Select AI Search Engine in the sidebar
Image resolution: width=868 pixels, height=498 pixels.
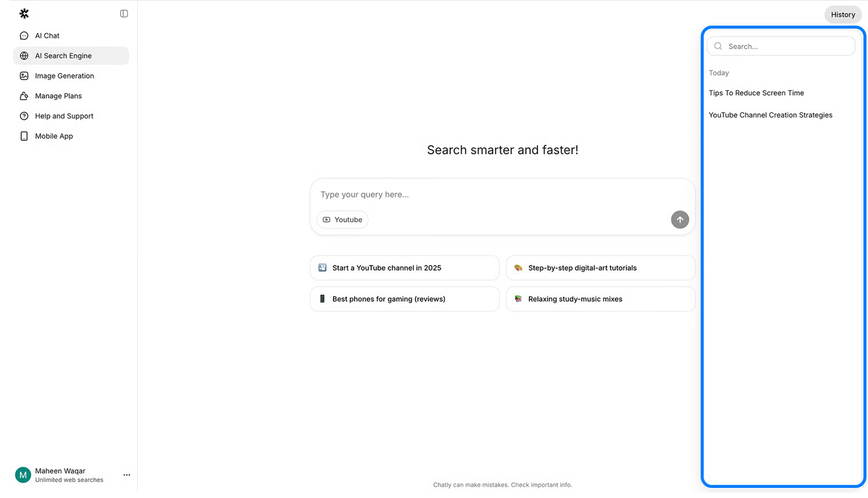click(x=71, y=55)
